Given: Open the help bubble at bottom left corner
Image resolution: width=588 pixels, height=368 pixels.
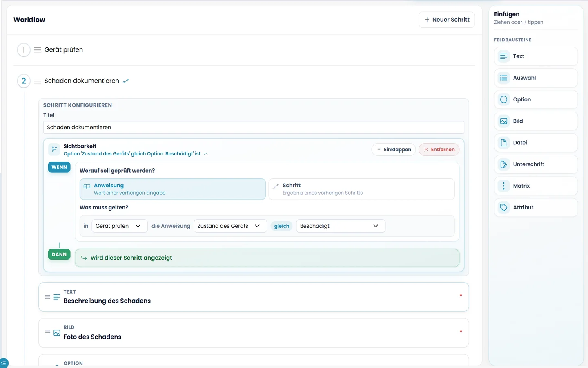Looking at the screenshot, I should tap(3, 363).
